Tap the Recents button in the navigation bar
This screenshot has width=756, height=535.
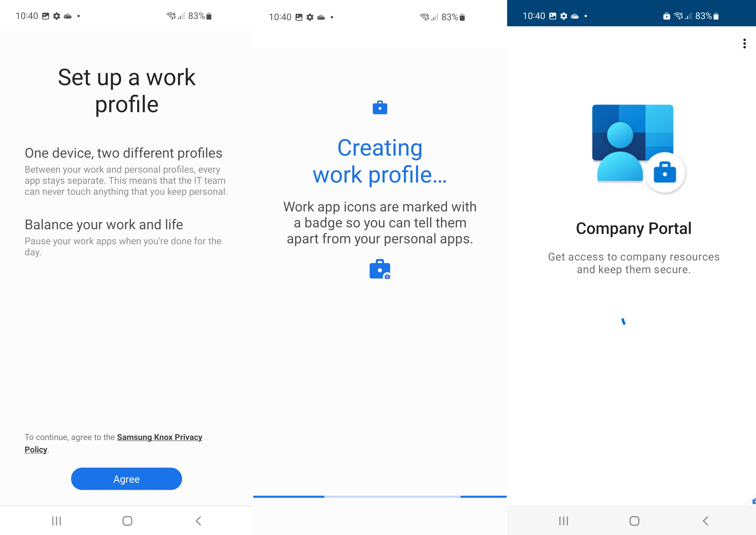point(57,521)
